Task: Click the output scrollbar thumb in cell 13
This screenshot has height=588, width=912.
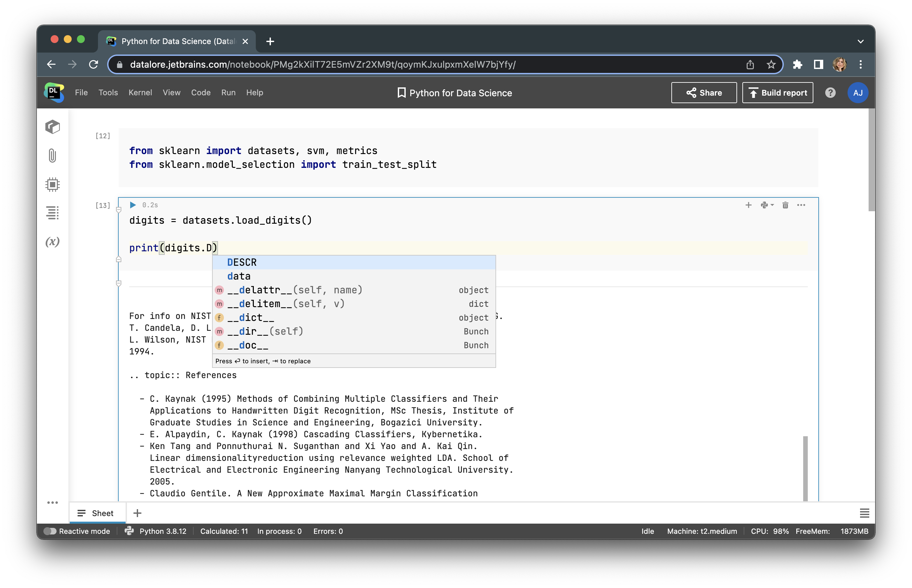Action: [x=805, y=468]
